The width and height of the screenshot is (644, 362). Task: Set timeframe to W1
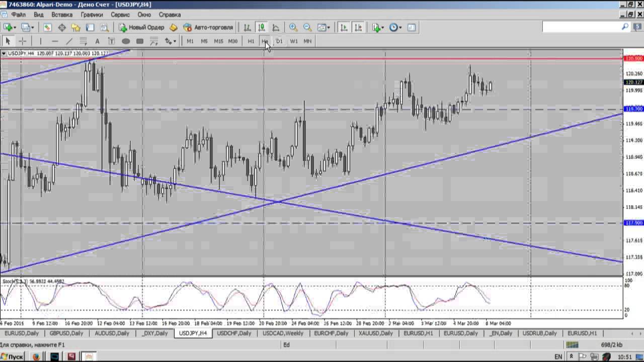(x=293, y=41)
